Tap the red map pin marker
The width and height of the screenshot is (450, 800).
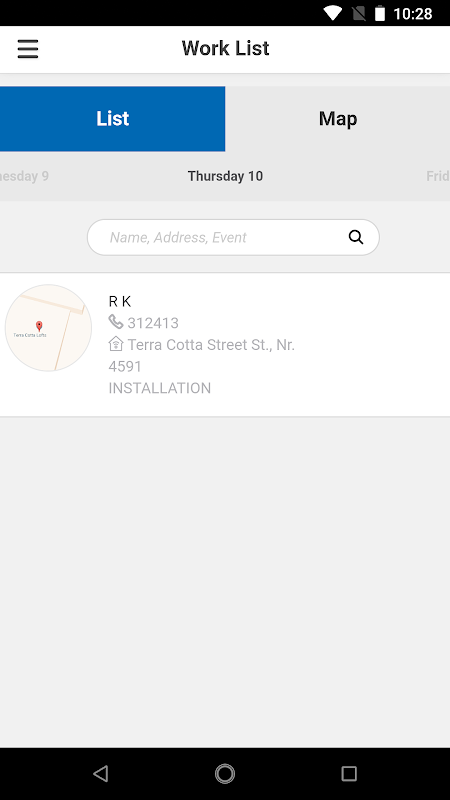tap(39, 326)
